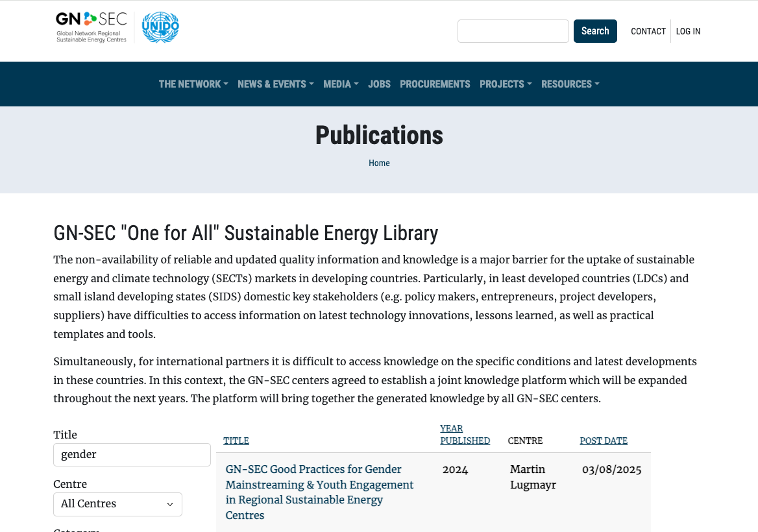Image resolution: width=758 pixels, height=532 pixels.
Task: Click the header search input field
Action: pos(513,31)
